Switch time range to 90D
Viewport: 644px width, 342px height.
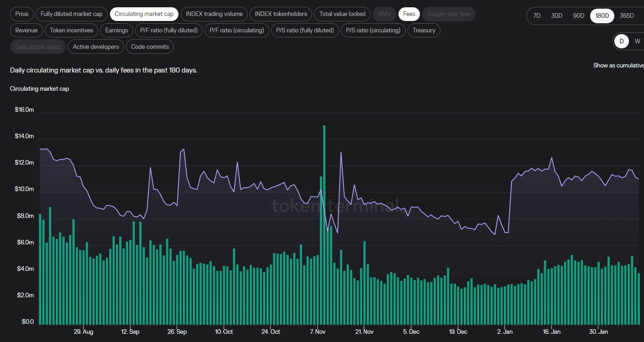coord(579,16)
